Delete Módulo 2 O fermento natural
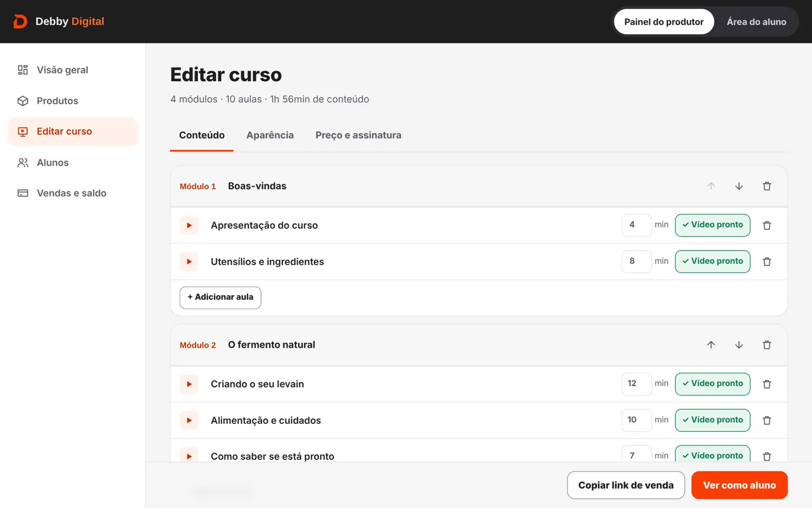This screenshot has height=508, width=812. click(767, 345)
